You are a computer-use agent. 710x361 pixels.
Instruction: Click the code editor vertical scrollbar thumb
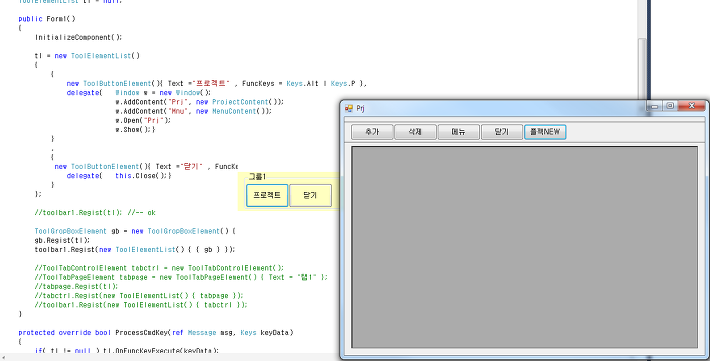(x=642, y=68)
